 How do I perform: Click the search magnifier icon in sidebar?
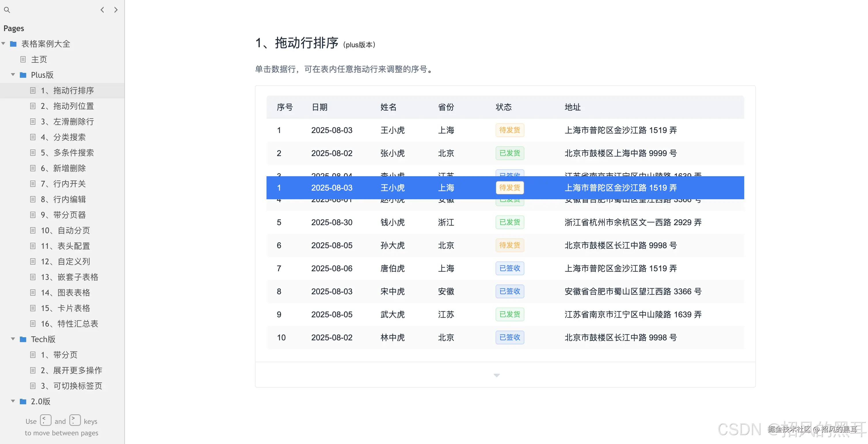[7, 10]
